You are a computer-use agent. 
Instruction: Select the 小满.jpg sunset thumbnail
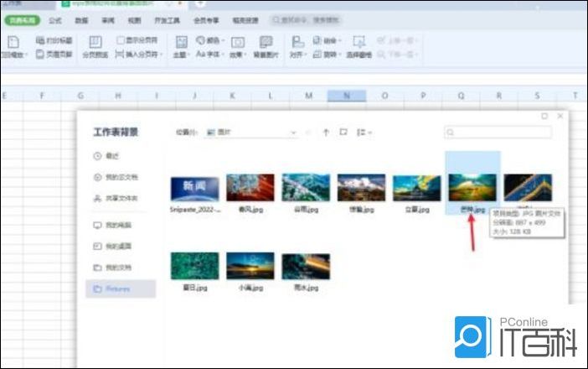pyautogui.click(x=250, y=266)
